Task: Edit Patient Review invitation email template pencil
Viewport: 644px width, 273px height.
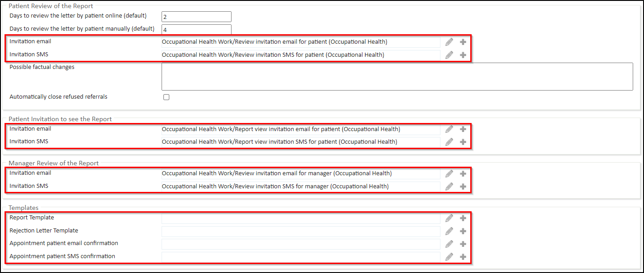Action: (449, 42)
